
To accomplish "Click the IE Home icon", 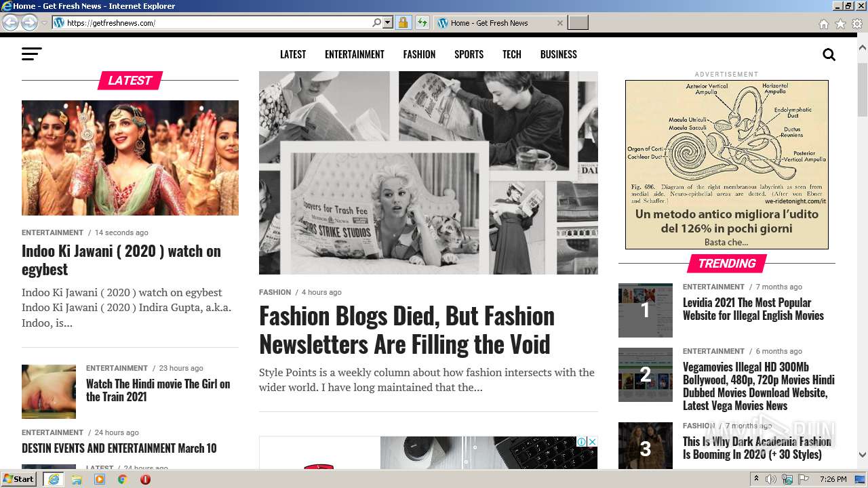I will (823, 24).
